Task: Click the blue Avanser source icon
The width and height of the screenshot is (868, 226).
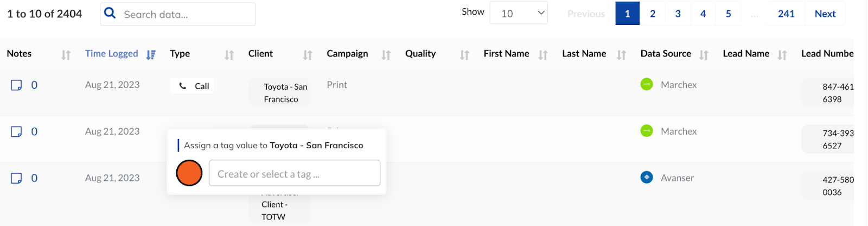Action: [x=647, y=178]
